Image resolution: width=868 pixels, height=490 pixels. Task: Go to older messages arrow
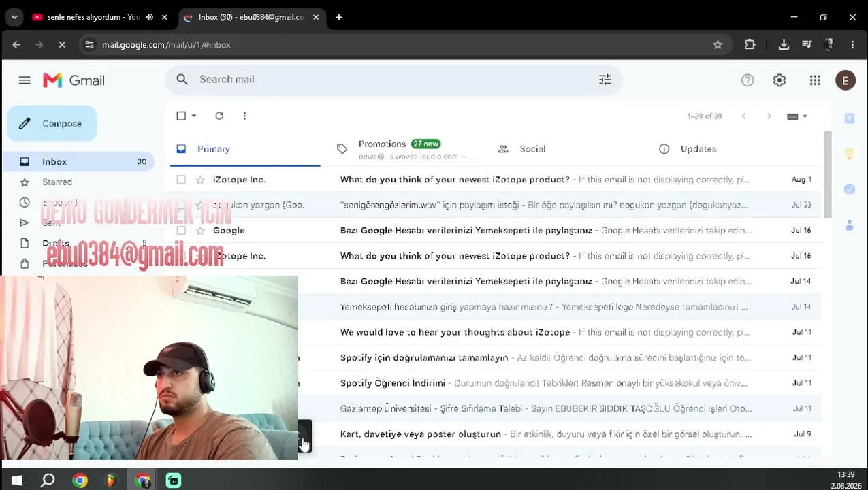(769, 116)
